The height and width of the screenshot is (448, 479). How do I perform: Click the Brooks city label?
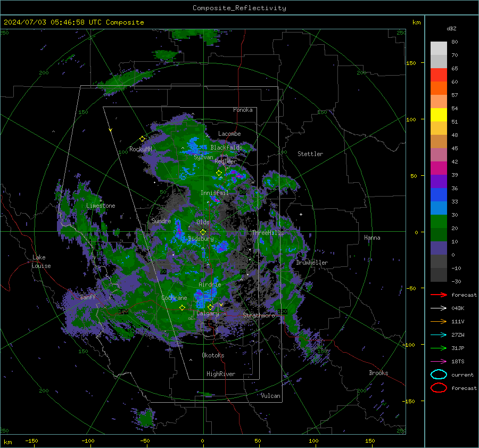pyautogui.click(x=378, y=373)
